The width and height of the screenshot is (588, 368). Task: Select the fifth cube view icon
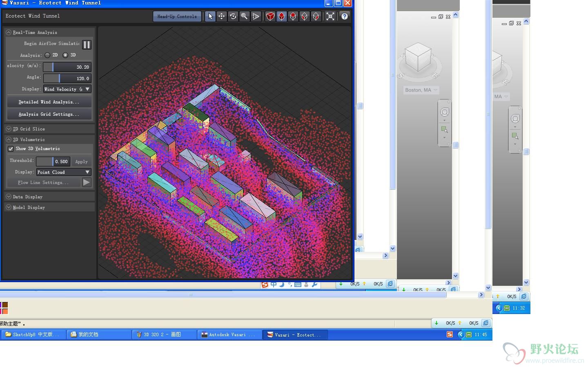click(316, 16)
